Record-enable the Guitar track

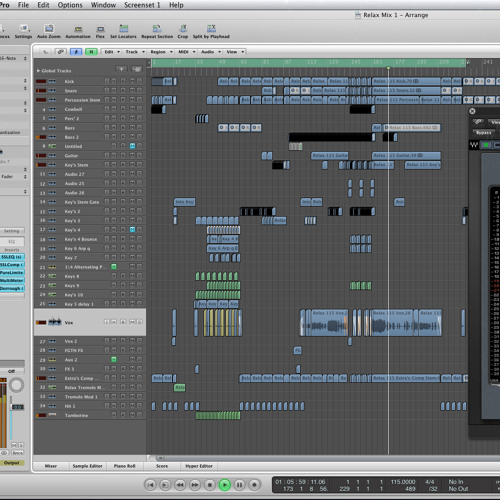tap(123, 155)
